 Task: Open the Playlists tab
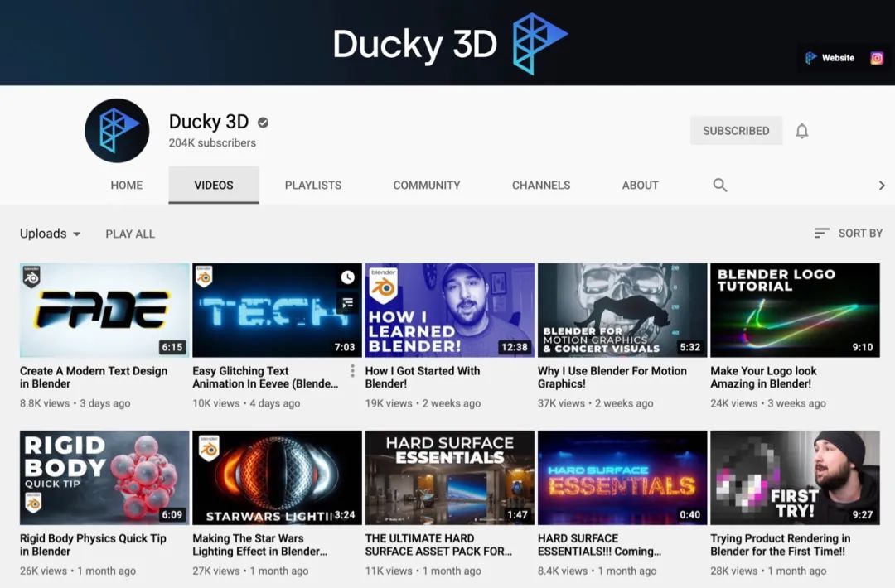[313, 186]
